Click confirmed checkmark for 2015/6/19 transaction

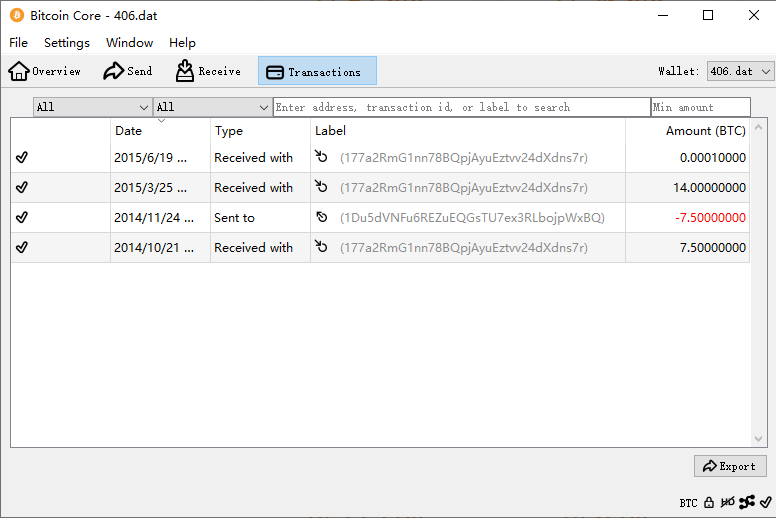pos(22,157)
